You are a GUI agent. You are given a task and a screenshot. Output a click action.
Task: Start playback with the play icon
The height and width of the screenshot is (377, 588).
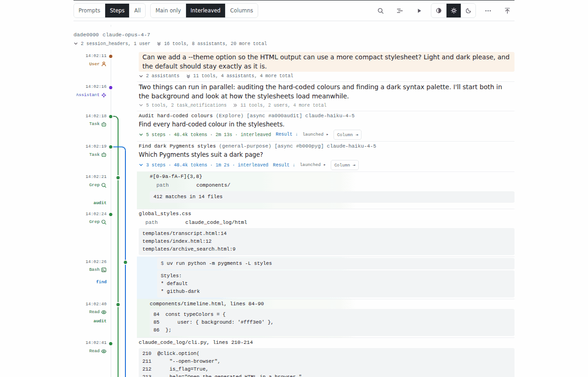tap(419, 11)
